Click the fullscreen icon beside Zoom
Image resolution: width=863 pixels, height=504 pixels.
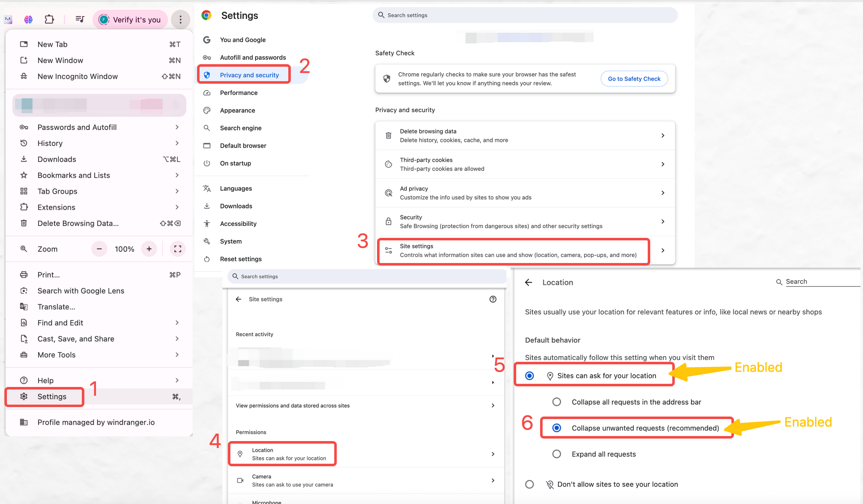[178, 249]
